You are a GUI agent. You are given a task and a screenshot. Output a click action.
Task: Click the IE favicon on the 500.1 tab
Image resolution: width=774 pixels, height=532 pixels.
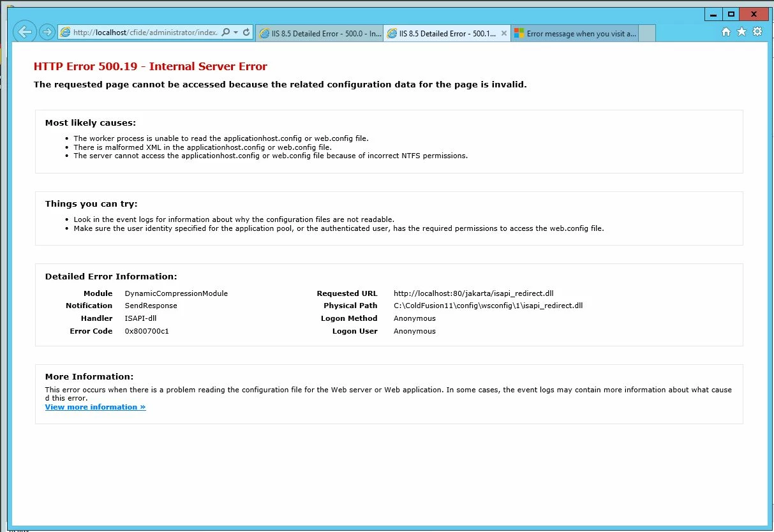coord(392,34)
